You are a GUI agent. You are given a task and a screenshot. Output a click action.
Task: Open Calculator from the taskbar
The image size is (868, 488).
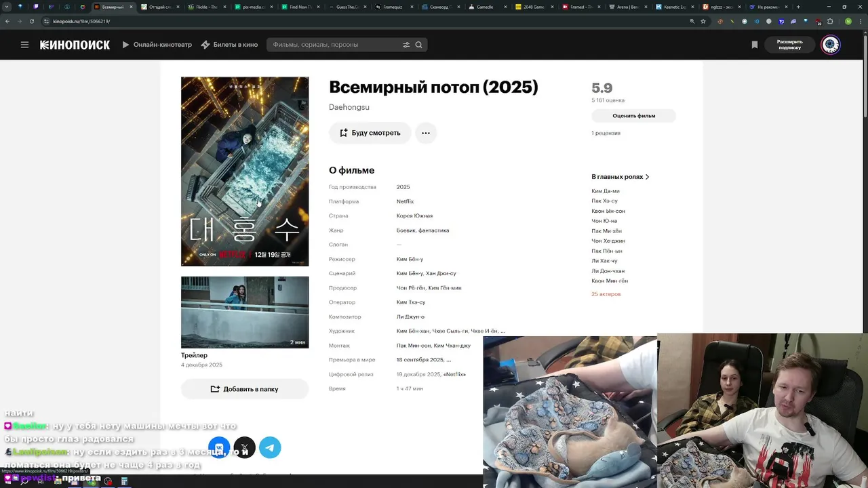click(124, 481)
